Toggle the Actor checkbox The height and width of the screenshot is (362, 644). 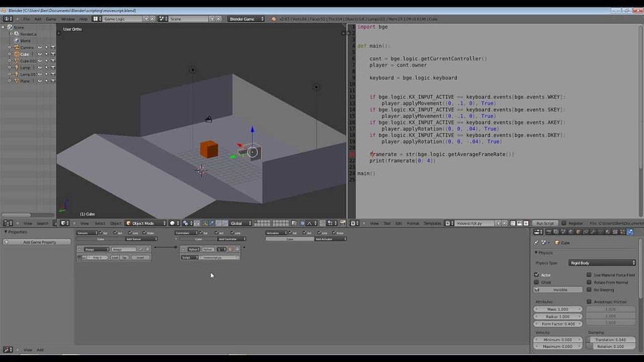click(536, 275)
